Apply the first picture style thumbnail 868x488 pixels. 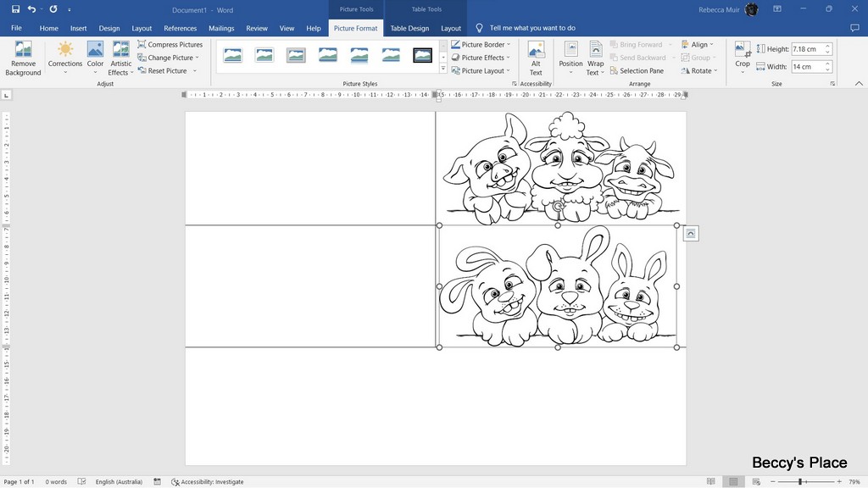233,55
